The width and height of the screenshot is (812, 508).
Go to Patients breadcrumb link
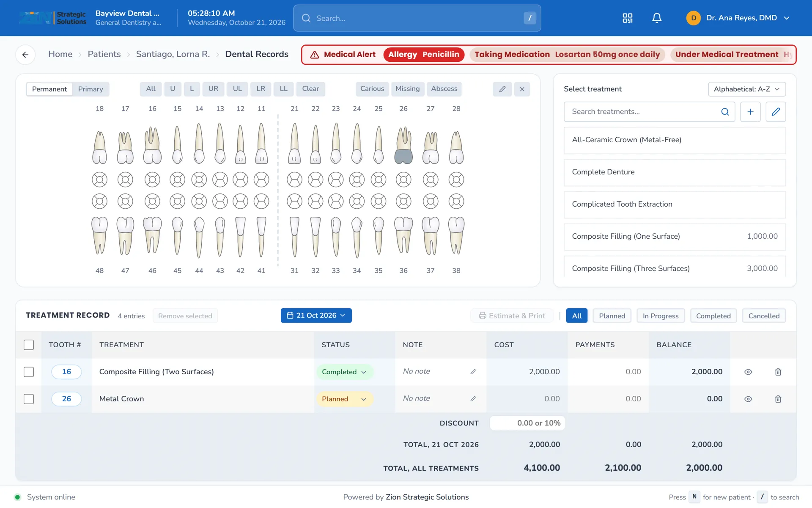pyautogui.click(x=104, y=54)
